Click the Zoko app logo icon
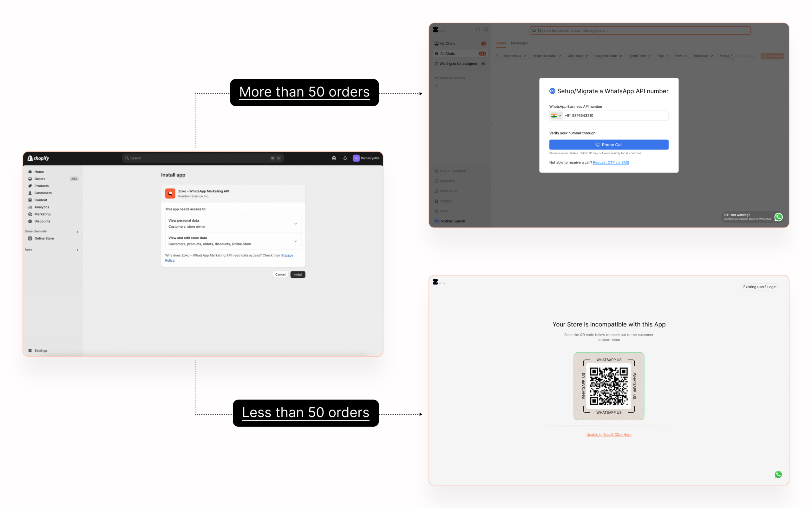This screenshot has height=508, width=812. (170, 194)
